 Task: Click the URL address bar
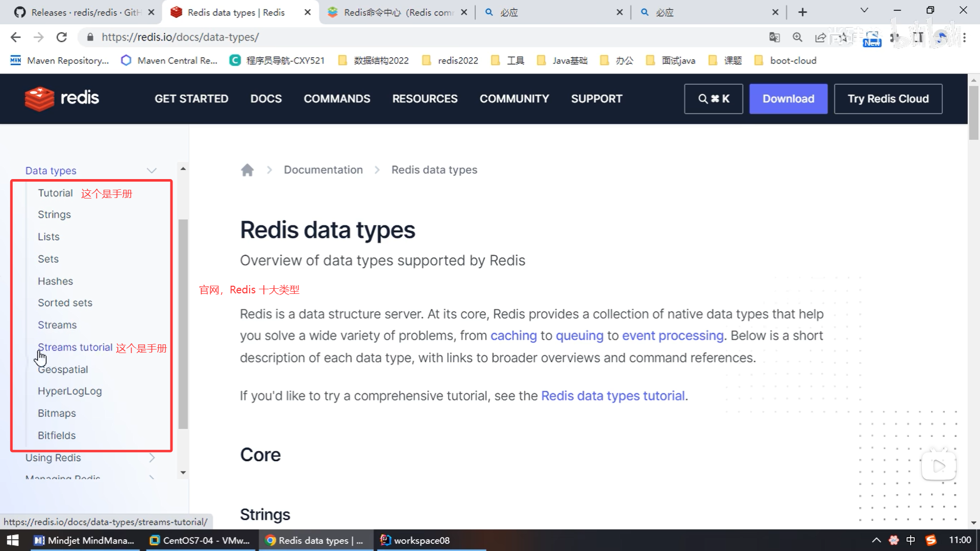point(357,37)
